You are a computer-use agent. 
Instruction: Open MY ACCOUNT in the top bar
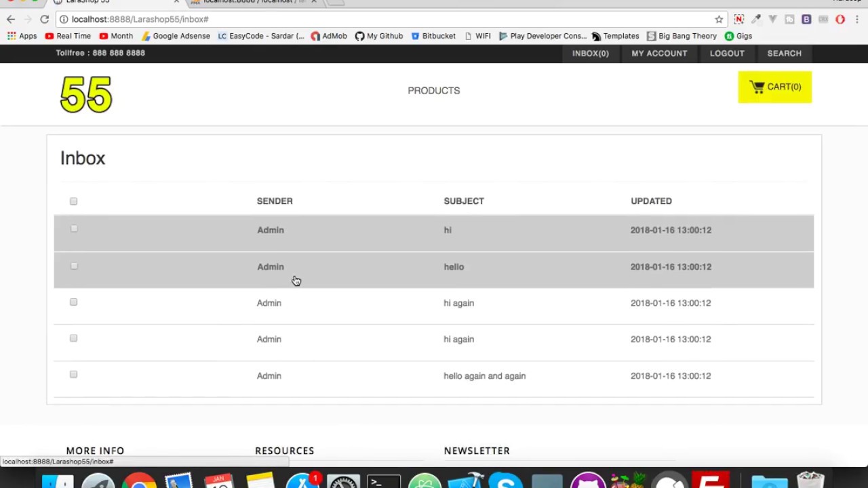659,54
